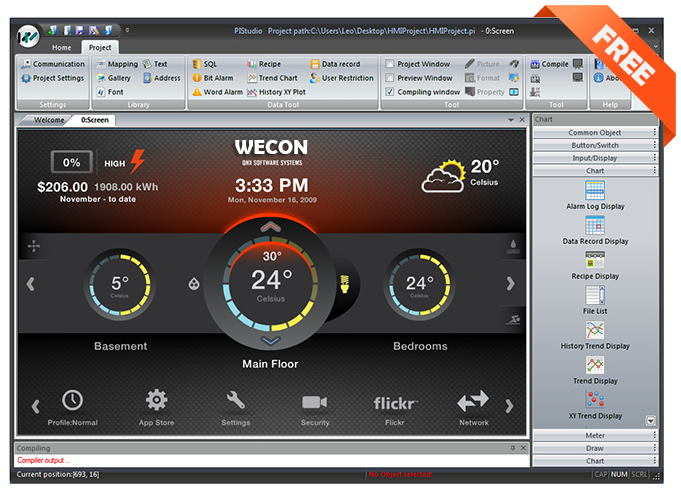Click the Property tool button
Image resolution: width=681 pixels, height=493 pixels.
[485, 92]
